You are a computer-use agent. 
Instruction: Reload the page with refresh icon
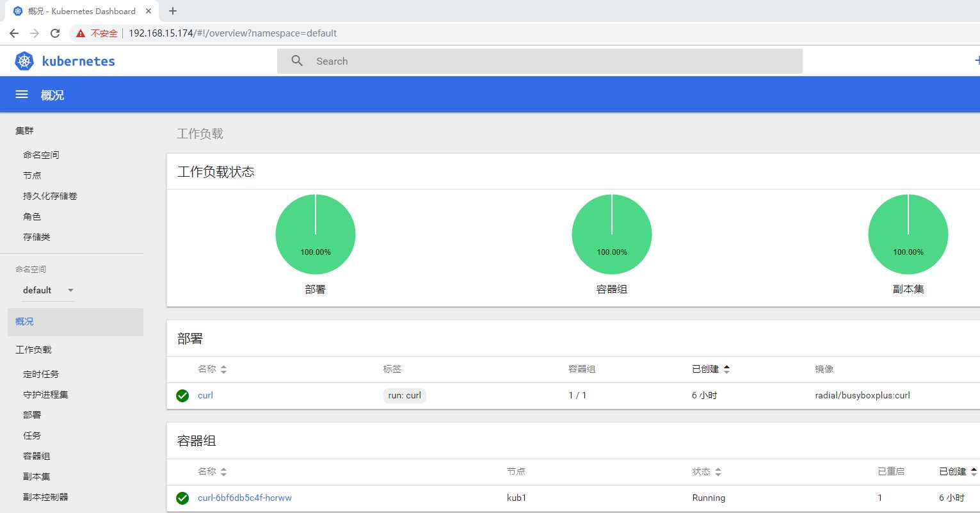point(55,33)
